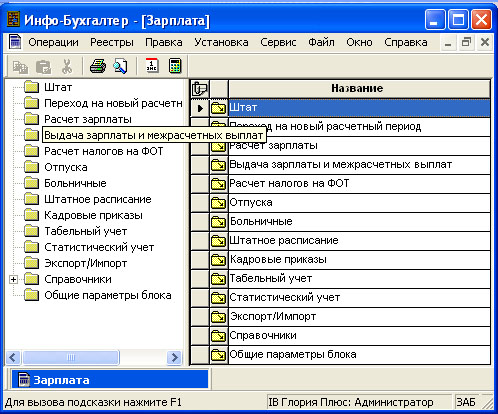Image resolution: width=498 pixels, height=414 pixels.
Task: Click tree scrollbar right arrow
Action: (x=174, y=358)
